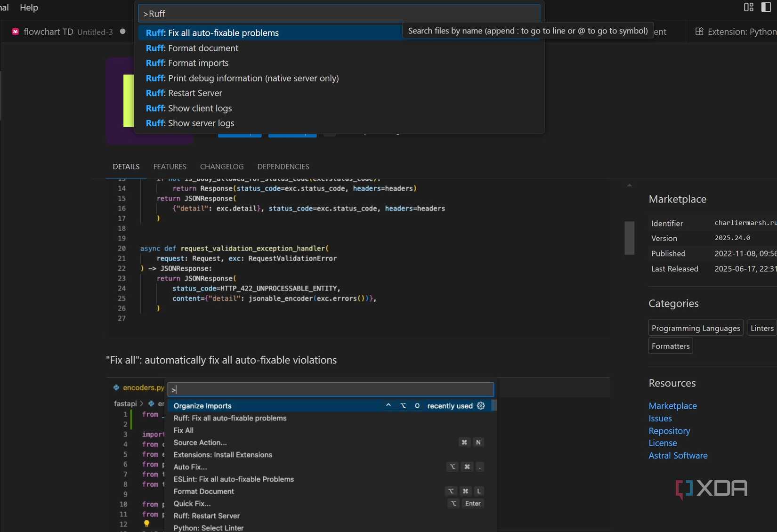Click the command palette search box
This screenshot has width=777, height=532.
point(338,13)
